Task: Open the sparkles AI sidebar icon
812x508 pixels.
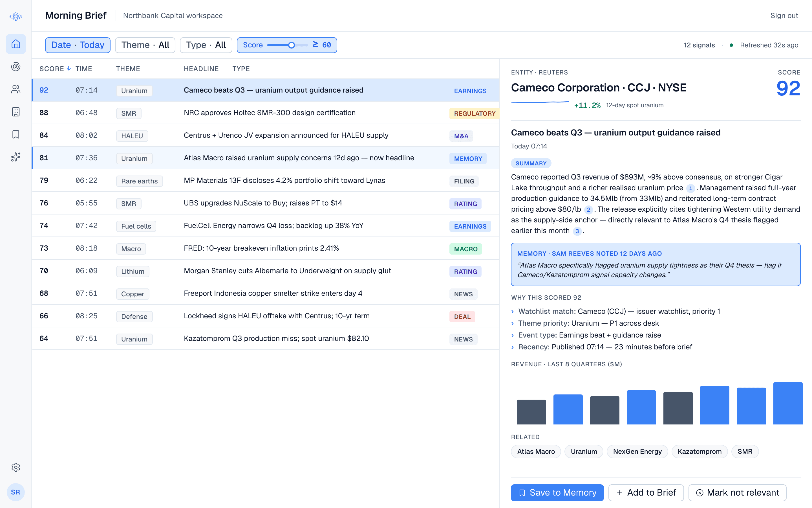Action: point(16,157)
